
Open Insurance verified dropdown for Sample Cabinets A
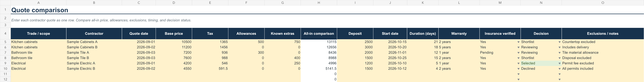pyautogui.click(x=518, y=42)
